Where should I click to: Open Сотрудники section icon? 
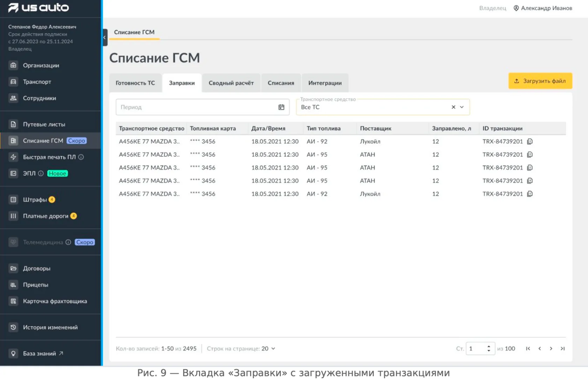tap(13, 98)
